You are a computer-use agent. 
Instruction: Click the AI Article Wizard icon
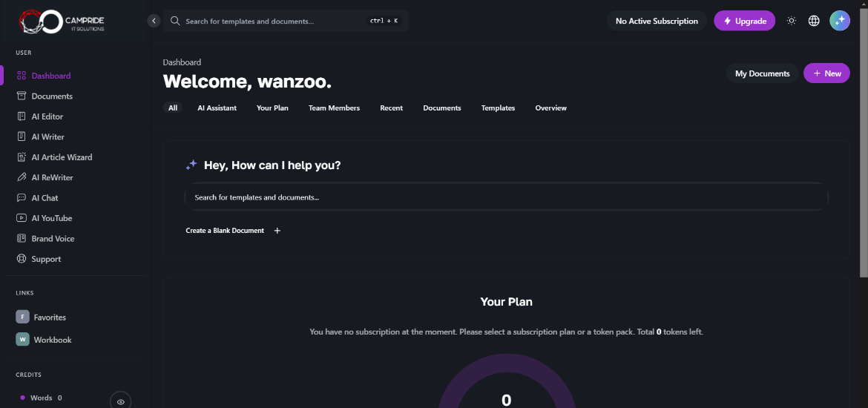tap(22, 157)
